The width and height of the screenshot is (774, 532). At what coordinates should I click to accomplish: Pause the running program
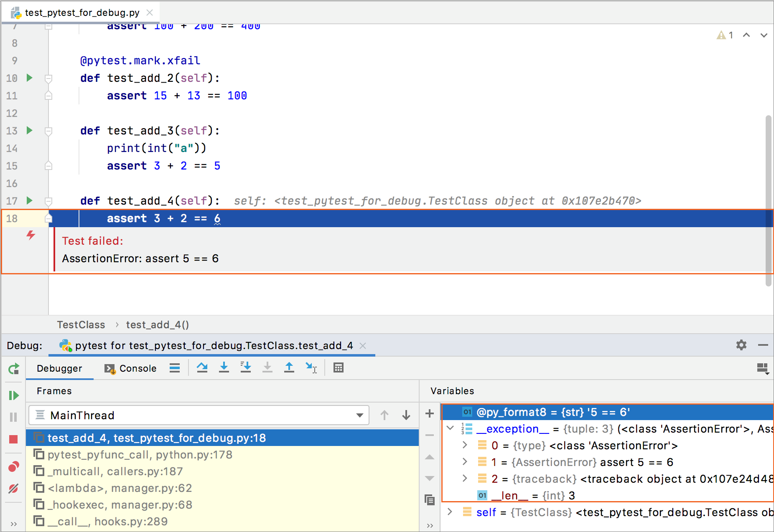13,416
